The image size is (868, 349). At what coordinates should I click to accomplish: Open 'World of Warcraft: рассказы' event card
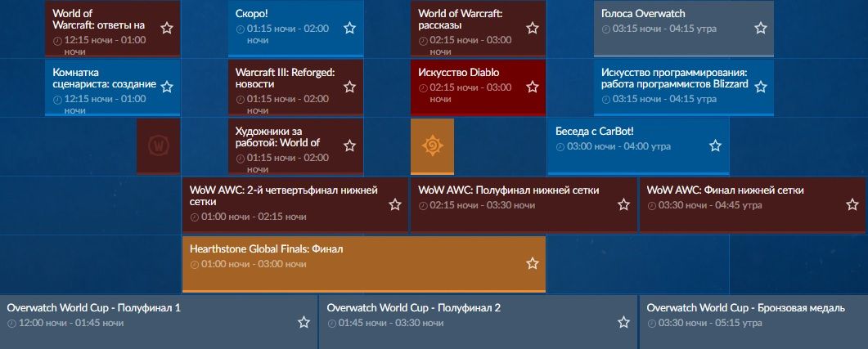pos(479,29)
